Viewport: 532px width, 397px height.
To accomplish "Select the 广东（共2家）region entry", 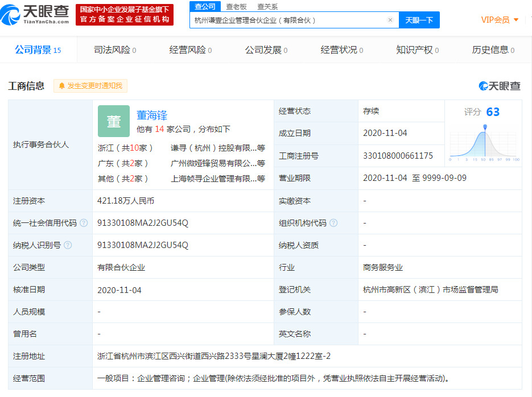I will coord(123,163).
